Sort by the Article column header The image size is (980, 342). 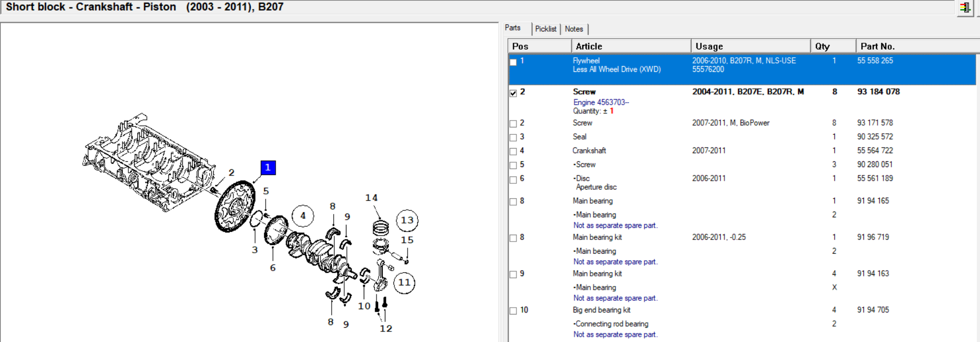[631, 46]
